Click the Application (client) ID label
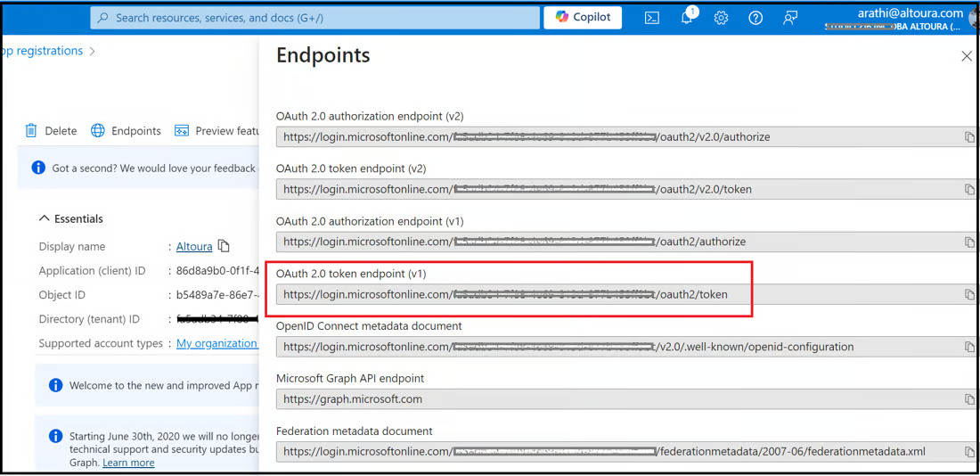The image size is (980, 476). tap(92, 271)
